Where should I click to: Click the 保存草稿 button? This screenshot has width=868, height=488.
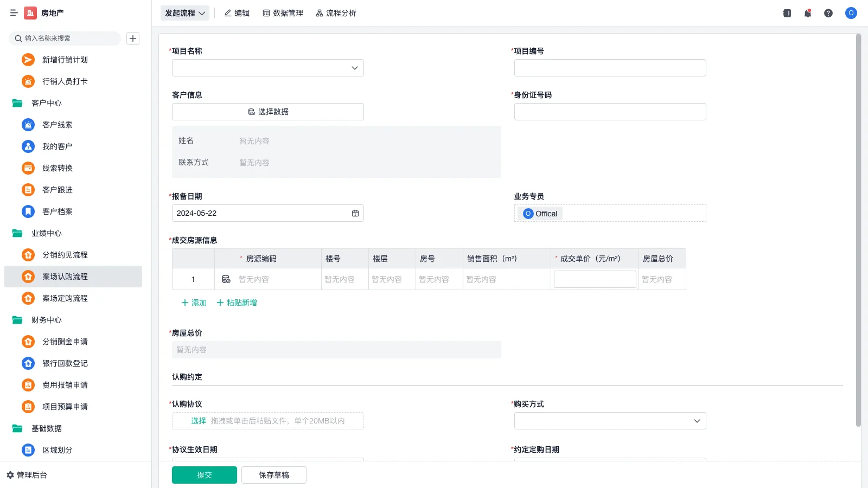point(273,475)
